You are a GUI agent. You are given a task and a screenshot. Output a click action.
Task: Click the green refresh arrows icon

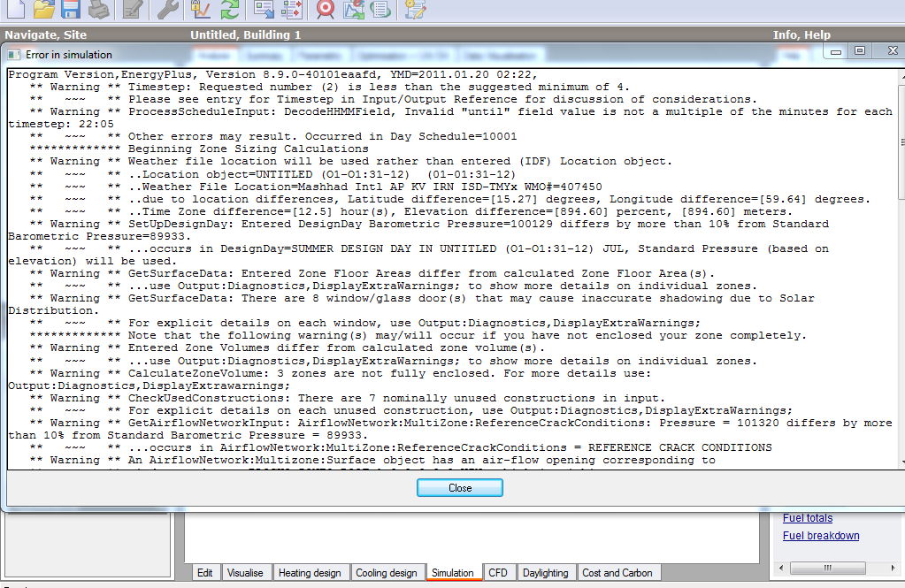click(x=230, y=8)
